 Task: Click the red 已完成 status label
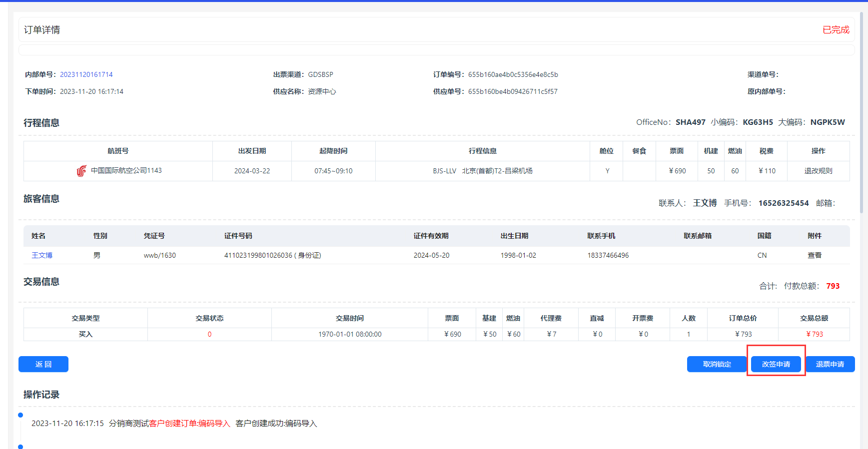(x=836, y=30)
